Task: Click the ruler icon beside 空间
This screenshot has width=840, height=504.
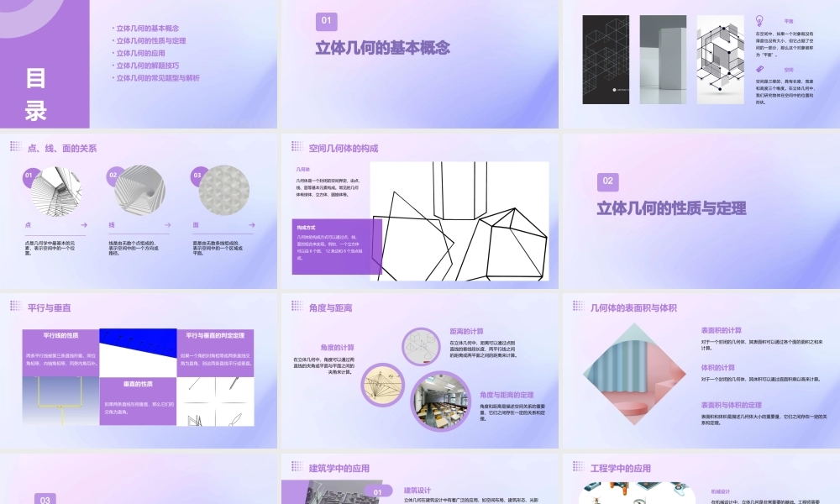Action: pyautogui.click(x=759, y=69)
